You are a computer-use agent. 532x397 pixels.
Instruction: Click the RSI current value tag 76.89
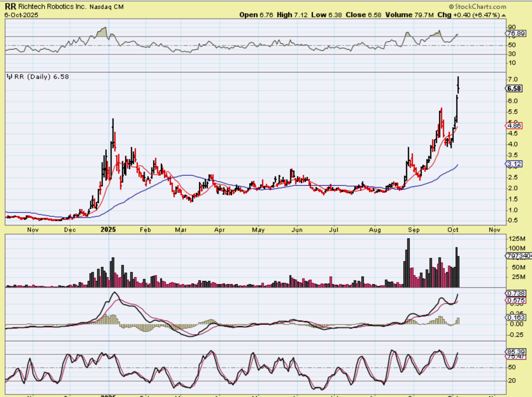point(516,33)
